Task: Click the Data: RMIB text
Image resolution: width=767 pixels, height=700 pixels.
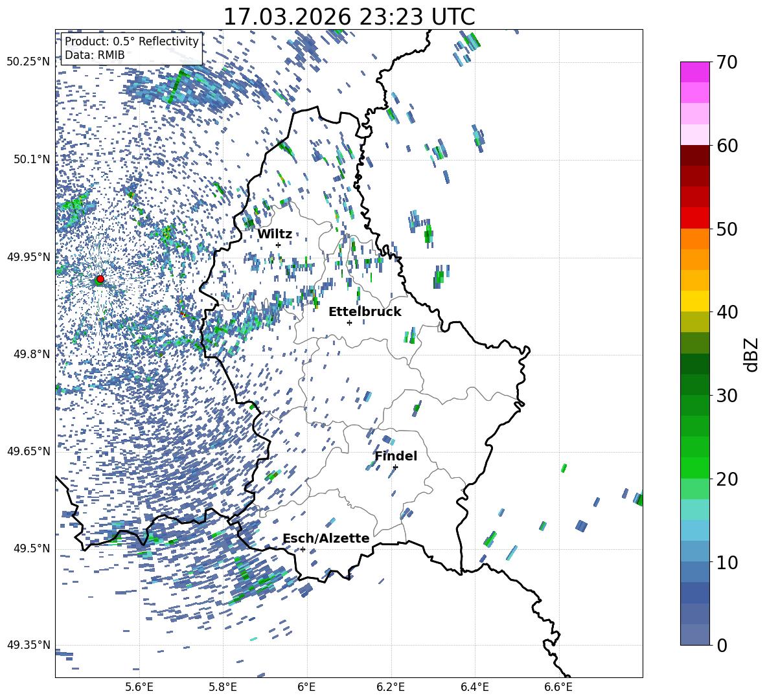Action: (95, 55)
